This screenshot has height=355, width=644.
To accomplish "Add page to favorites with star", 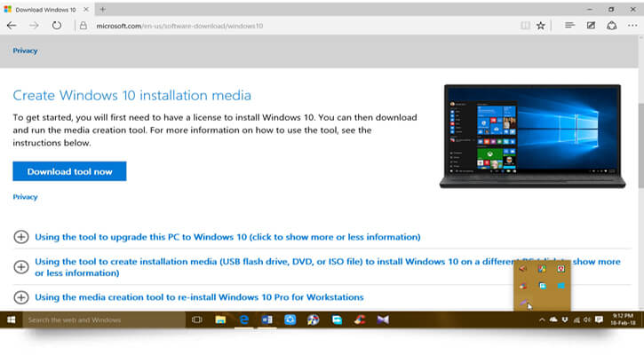I will point(540,26).
